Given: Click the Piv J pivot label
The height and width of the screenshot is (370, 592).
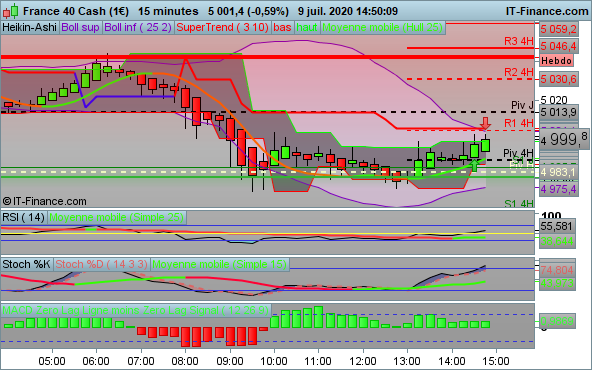Looking at the screenshot, I should pyautogui.click(x=522, y=105).
